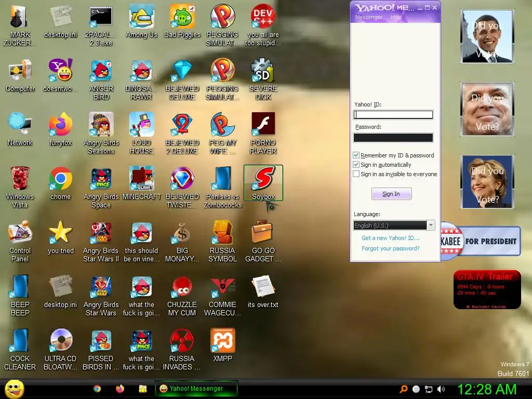Viewport: 532px width, 399px height.
Task: Select the MARK ZUCKER... desktop icon
Action: 20,25
